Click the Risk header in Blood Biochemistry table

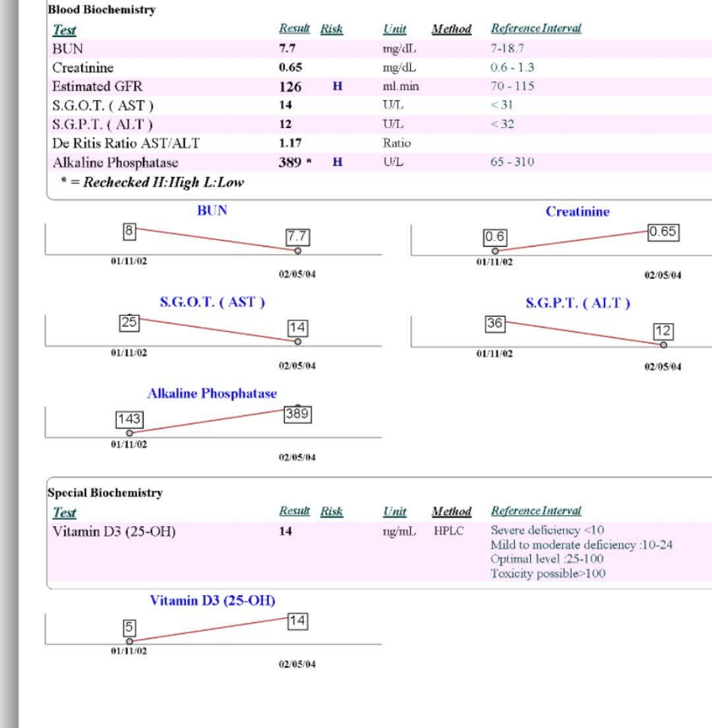pos(332,29)
